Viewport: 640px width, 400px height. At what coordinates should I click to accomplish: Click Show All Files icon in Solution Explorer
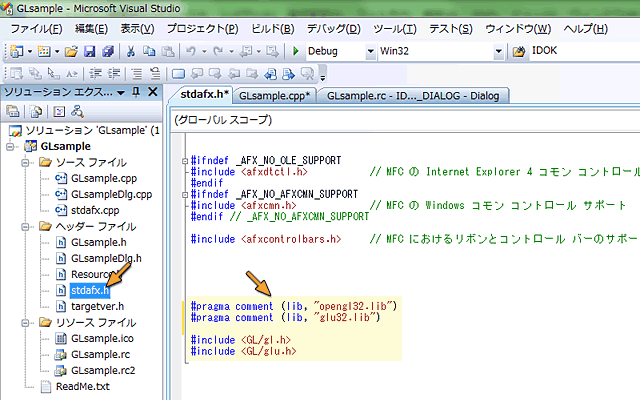[x=36, y=111]
